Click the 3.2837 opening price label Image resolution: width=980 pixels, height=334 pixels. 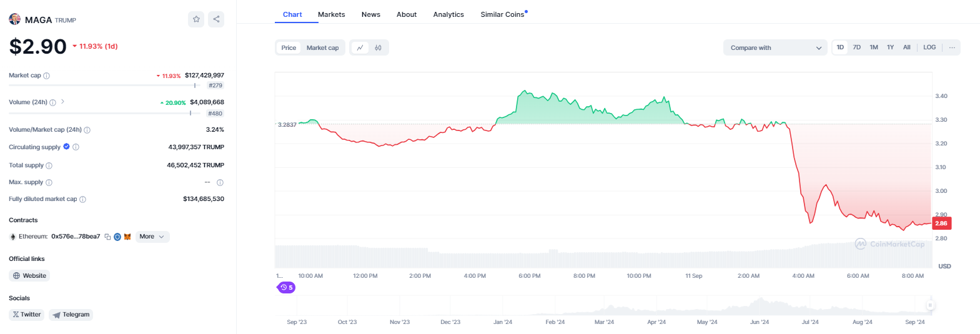(x=287, y=125)
